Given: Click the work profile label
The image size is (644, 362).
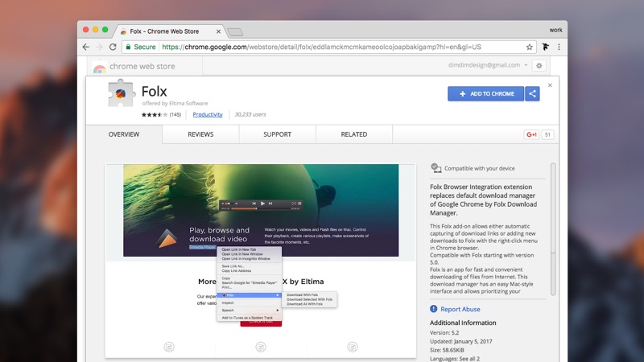Looking at the screenshot, I should coord(555,30).
